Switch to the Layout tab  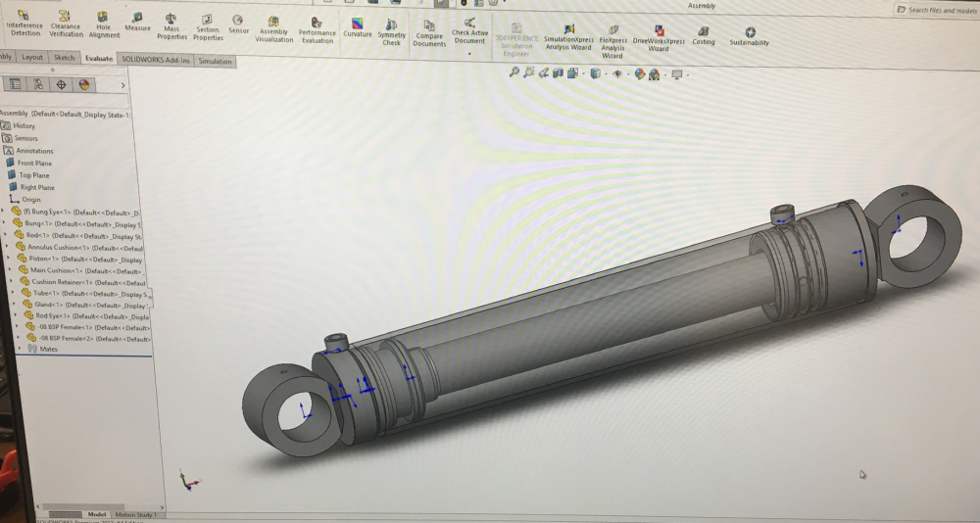point(32,57)
